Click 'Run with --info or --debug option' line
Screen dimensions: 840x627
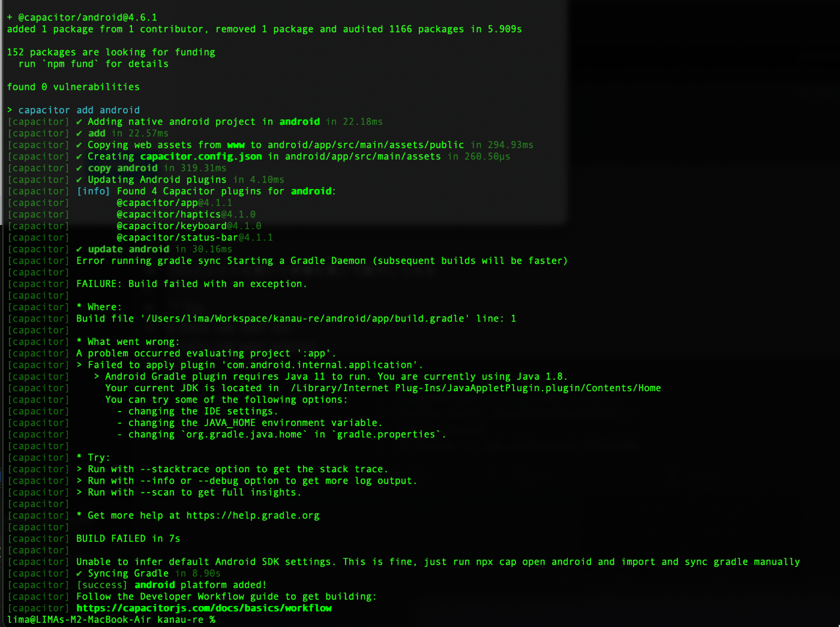pos(247,481)
